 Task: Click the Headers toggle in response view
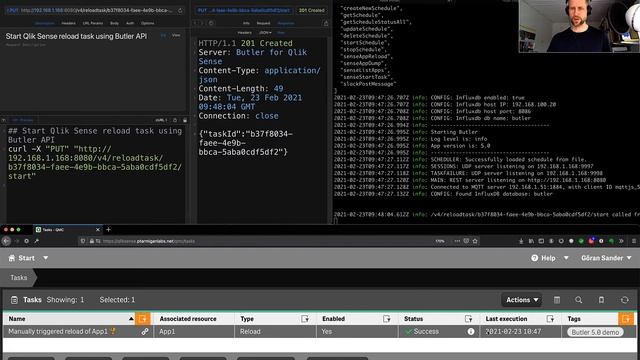(x=244, y=33)
